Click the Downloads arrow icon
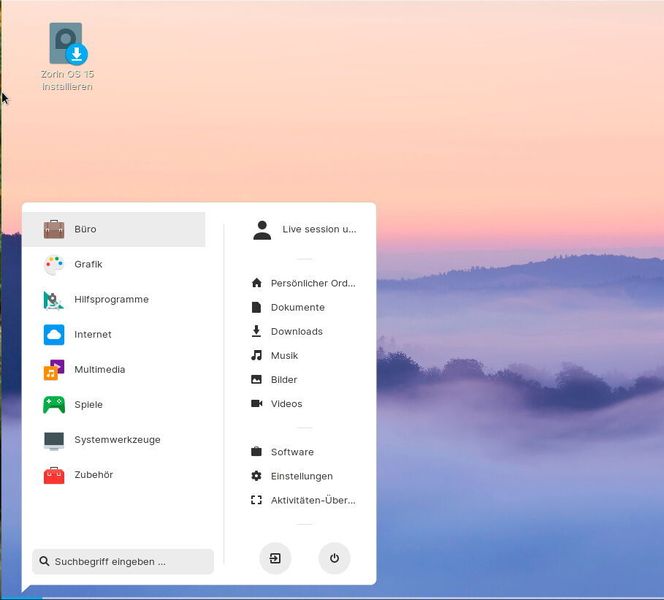Image resolution: width=664 pixels, height=600 pixels. pos(256,331)
